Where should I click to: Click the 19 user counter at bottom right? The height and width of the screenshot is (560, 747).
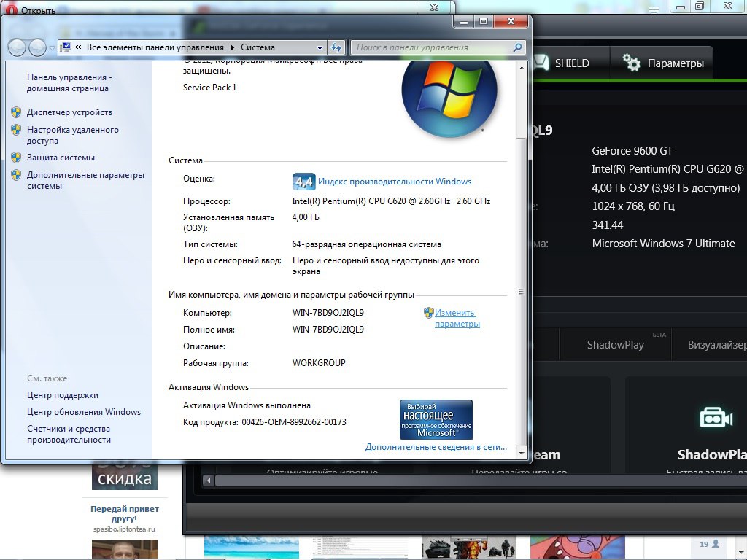coord(709,544)
